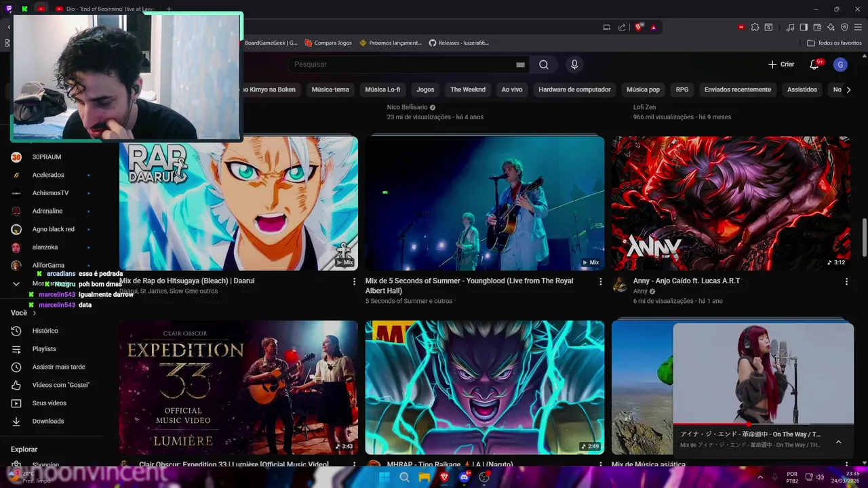Image resolution: width=868 pixels, height=488 pixels.
Task: Toggle the browser sidebar panel
Action: pyautogui.click(x=804, y=27)
